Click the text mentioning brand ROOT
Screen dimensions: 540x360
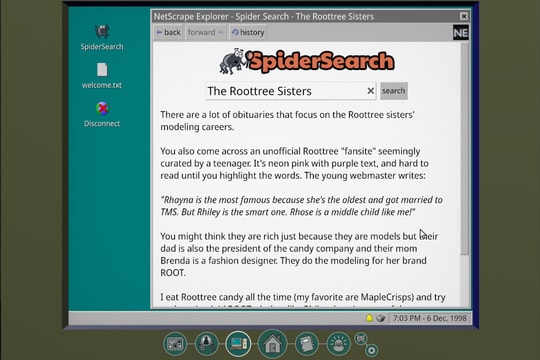299,254
